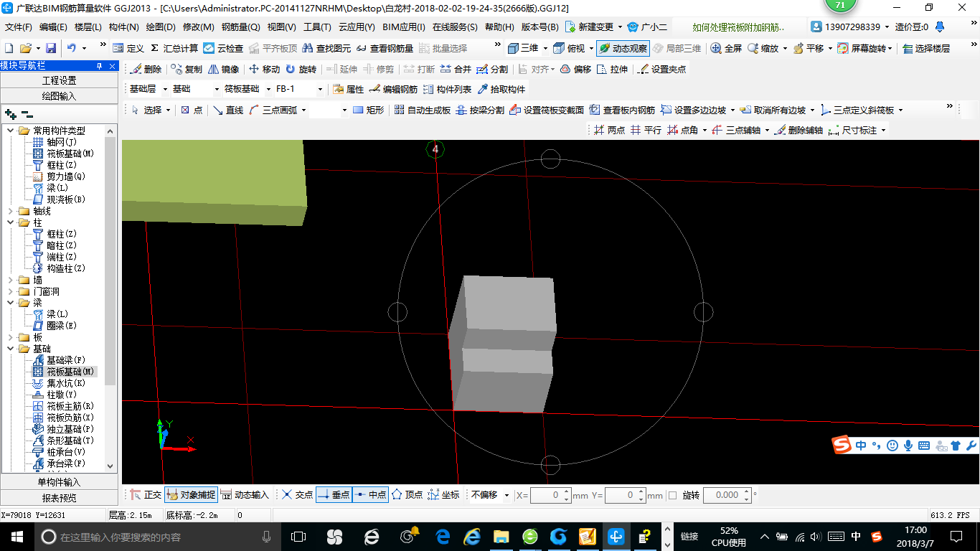Click 自动生成板 tool
The height and width of the screenshot is (551, 980).
[423, 110]
